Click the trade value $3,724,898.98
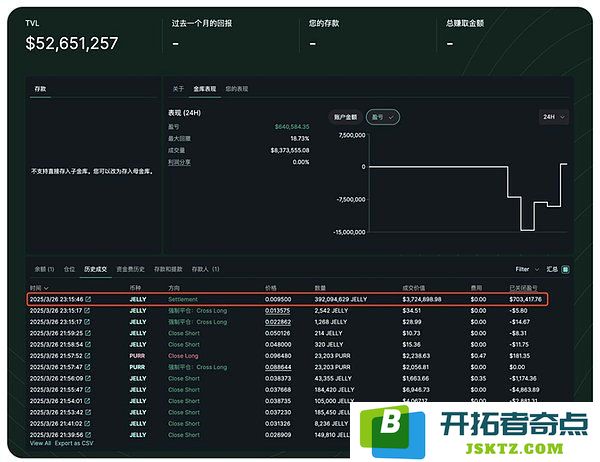The height and width of the screenshot is (462, 600). 422,299
